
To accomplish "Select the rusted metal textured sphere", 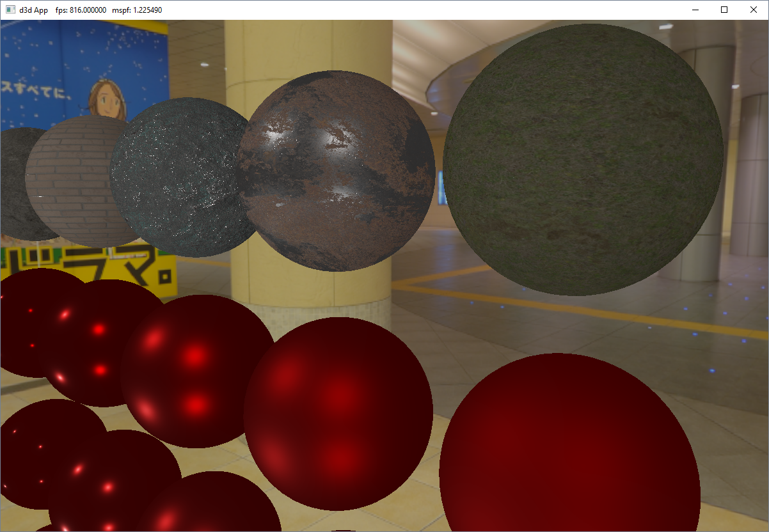I will 337,171.
